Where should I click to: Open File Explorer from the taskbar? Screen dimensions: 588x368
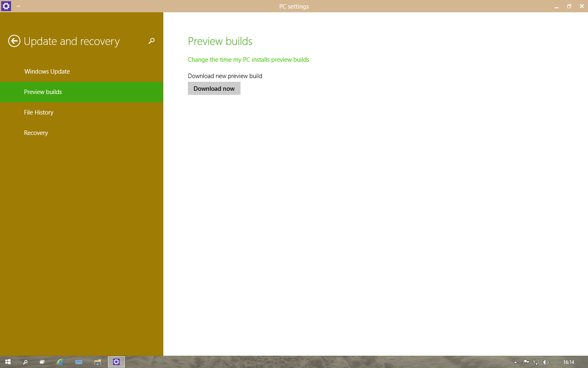pyautogui.click(x=98, y=362)
